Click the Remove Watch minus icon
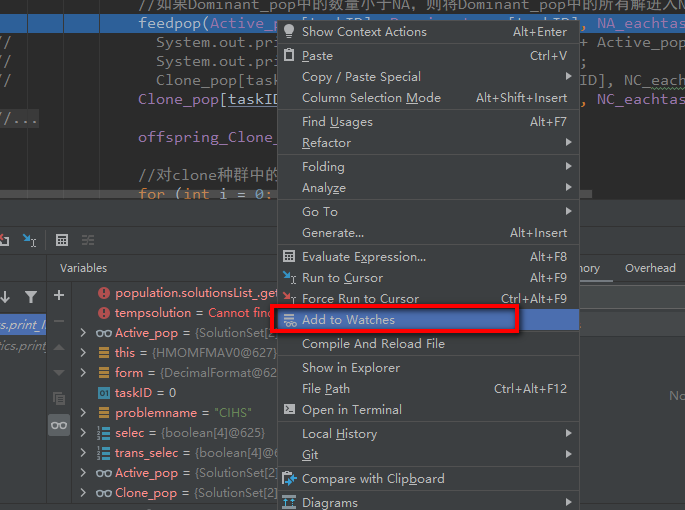Viewport: 685px width, 510px height. click(59, 321)
